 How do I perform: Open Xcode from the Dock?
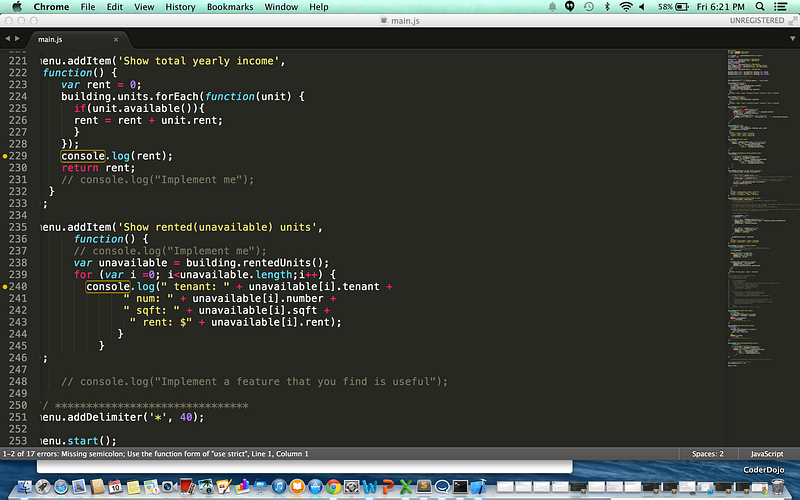coord(479,486)
